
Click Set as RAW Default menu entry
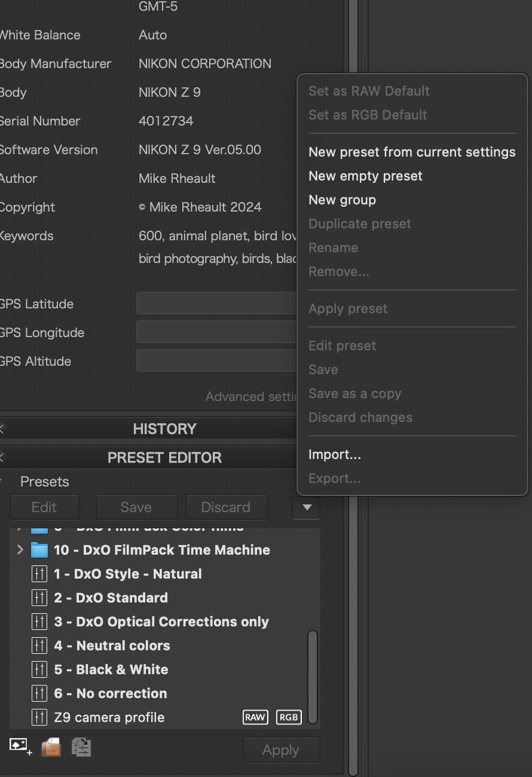tap(369, 91)
